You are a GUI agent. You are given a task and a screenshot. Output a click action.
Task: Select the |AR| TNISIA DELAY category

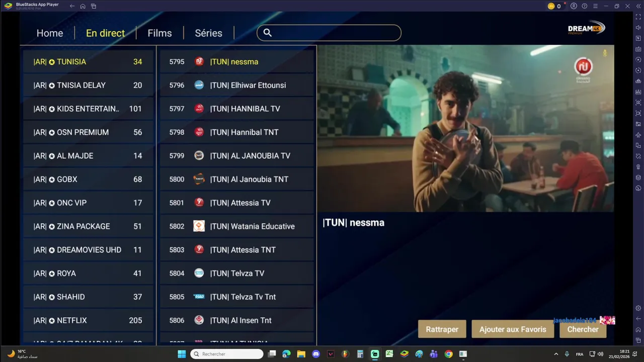(88, 85)
